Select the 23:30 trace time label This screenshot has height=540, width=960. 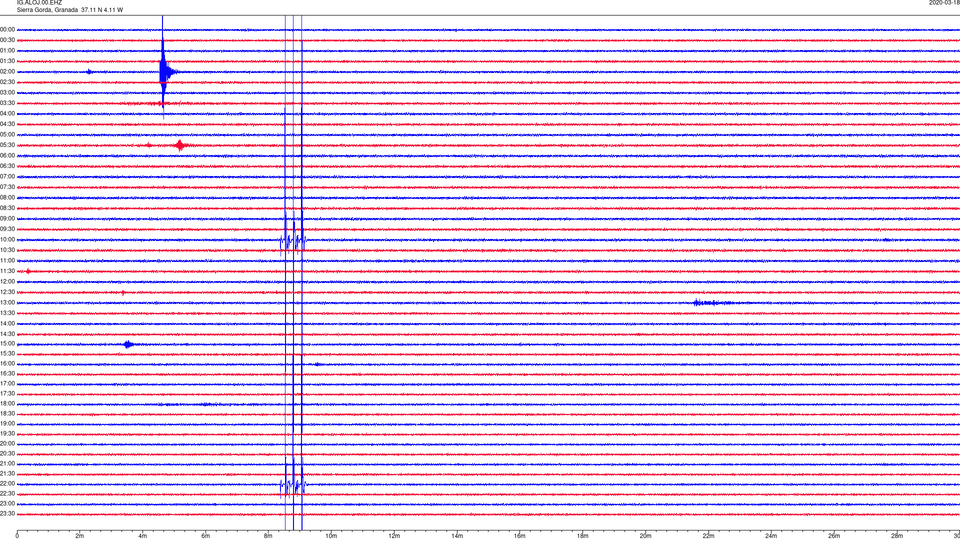point(7,514)
